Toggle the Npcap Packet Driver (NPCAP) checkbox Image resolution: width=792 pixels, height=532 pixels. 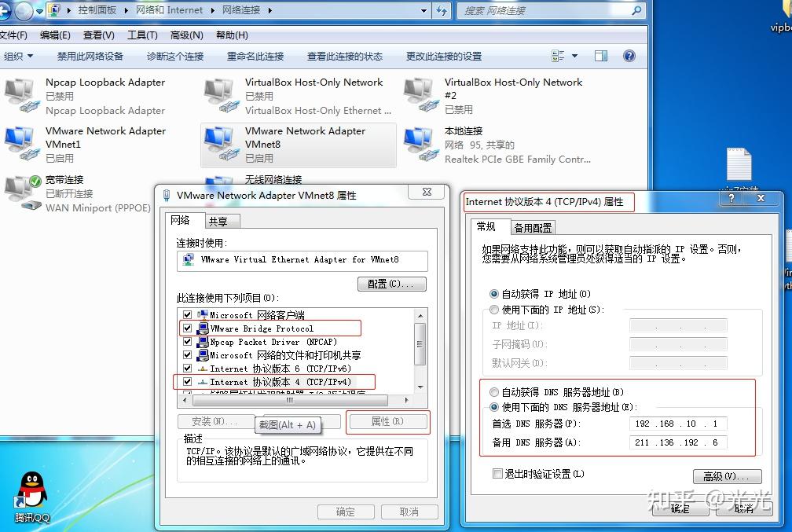pos(188,342)
